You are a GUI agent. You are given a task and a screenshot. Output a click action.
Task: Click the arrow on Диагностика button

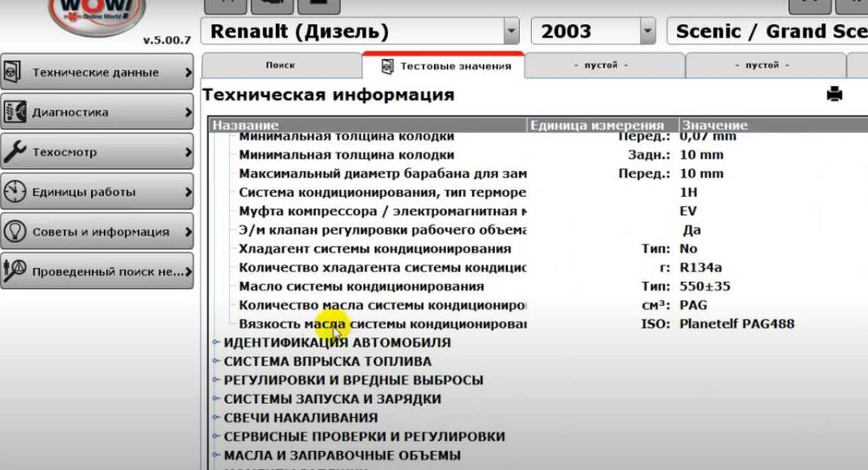pyautogui.click(x=188, y=112)
